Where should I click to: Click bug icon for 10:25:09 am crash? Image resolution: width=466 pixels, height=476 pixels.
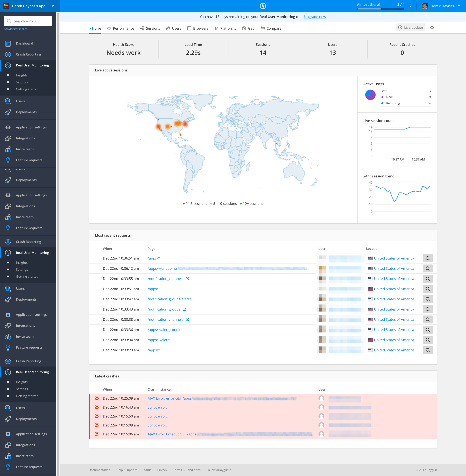point(97,398)
